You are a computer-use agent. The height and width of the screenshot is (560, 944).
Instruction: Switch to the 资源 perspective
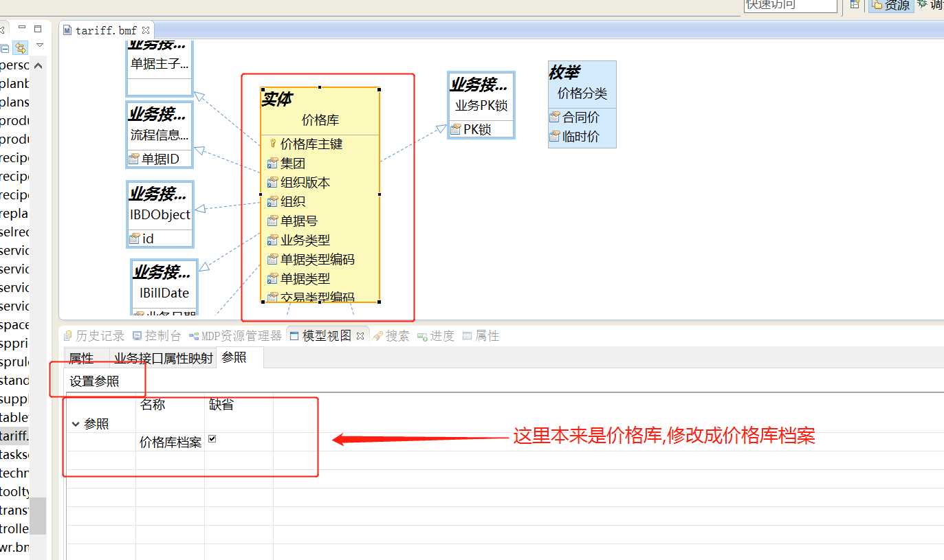point(891,5)
